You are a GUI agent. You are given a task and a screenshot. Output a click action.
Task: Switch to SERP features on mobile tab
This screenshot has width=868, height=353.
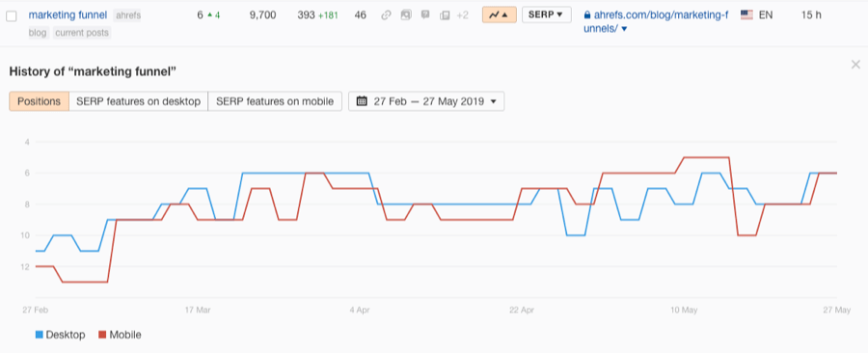[275, 101]
